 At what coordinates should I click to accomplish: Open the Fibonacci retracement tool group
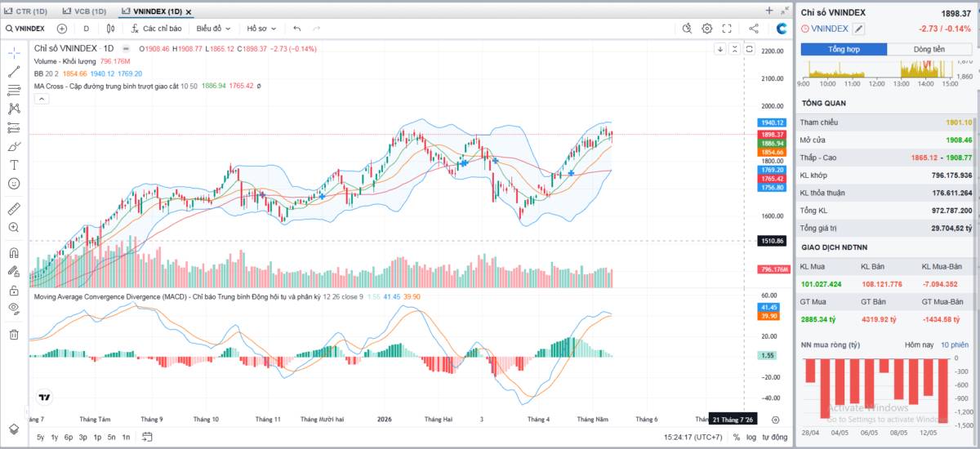pyautogui.click(x=14, y=90)
